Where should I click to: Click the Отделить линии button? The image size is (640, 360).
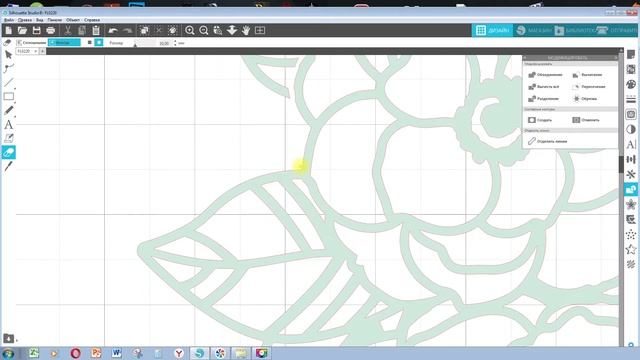[x=547, y=141]
